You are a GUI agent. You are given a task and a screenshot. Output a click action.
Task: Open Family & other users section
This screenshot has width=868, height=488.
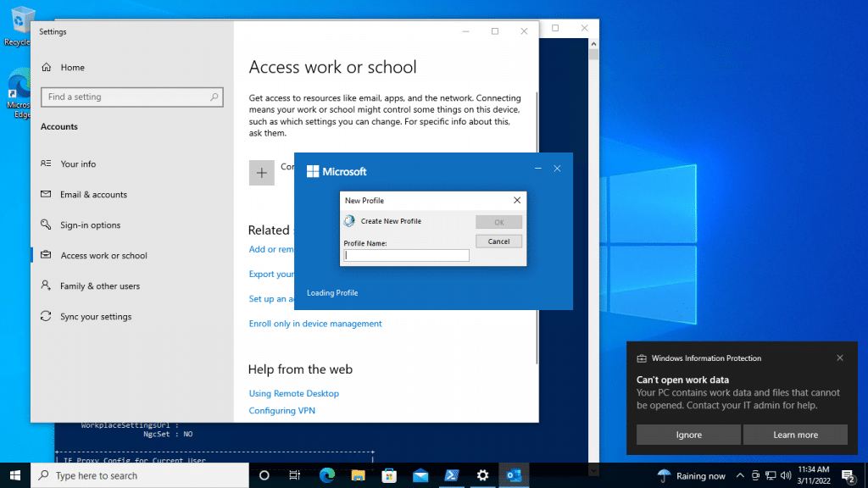point(100,286)
